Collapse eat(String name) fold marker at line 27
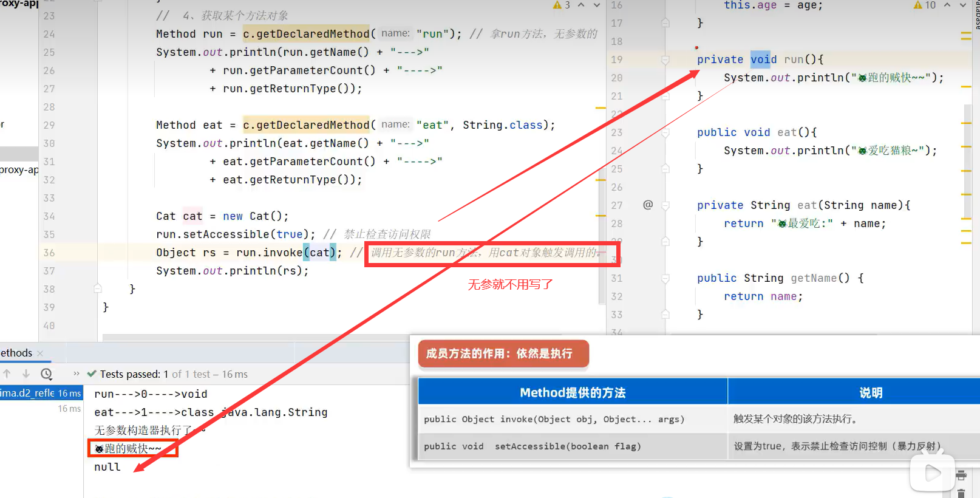Viewport: 980px width, 498px height. click(665, 205)
